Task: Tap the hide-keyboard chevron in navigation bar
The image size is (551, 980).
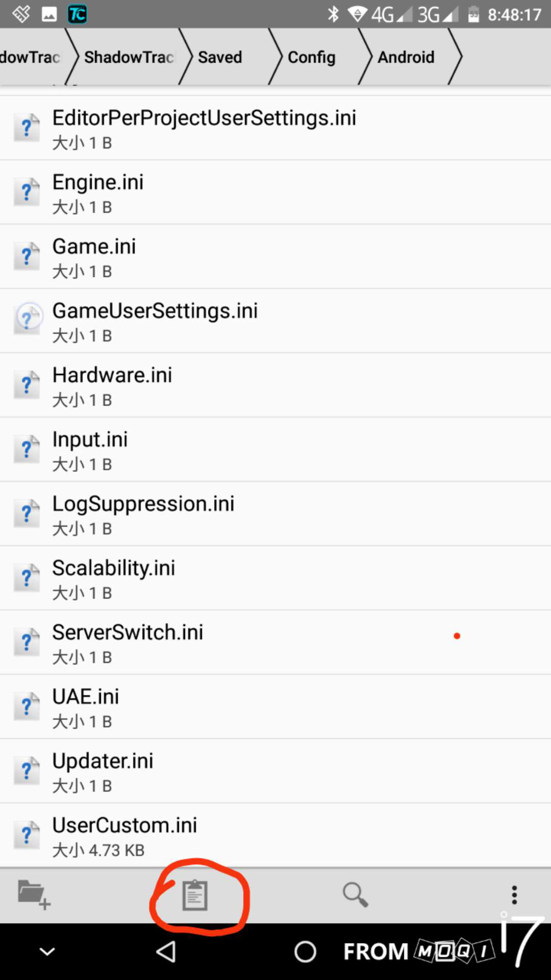Action: coord(47,951)
